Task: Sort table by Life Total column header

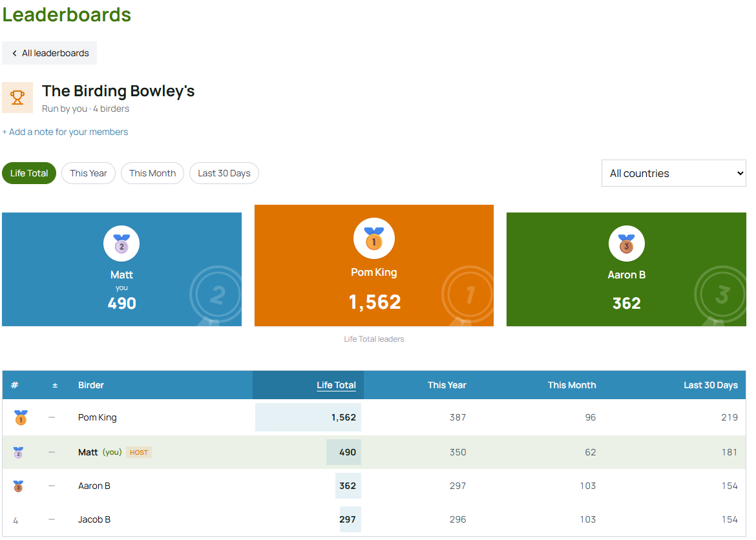Action: pos(336,385)
